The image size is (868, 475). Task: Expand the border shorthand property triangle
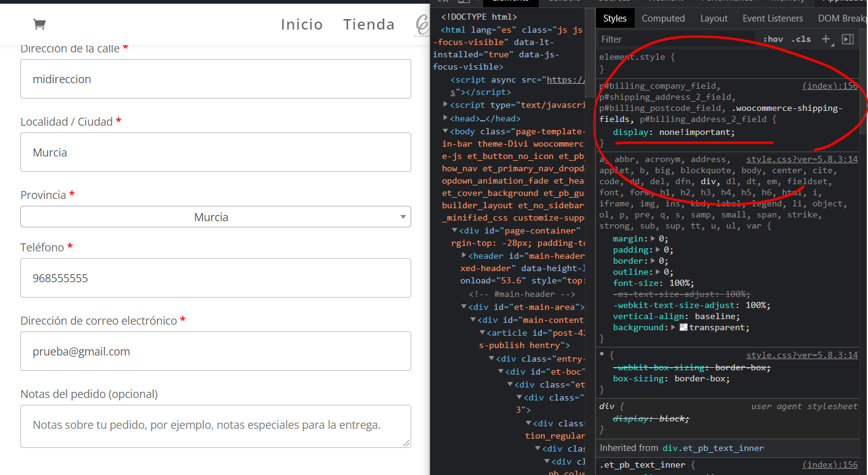(653, 261)
